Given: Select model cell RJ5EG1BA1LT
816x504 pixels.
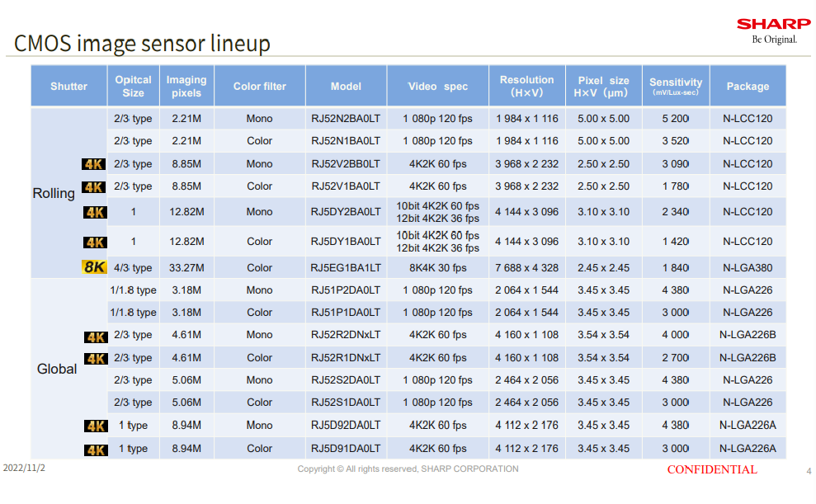Looking at the screenshot, I should (x=346, y=268).
